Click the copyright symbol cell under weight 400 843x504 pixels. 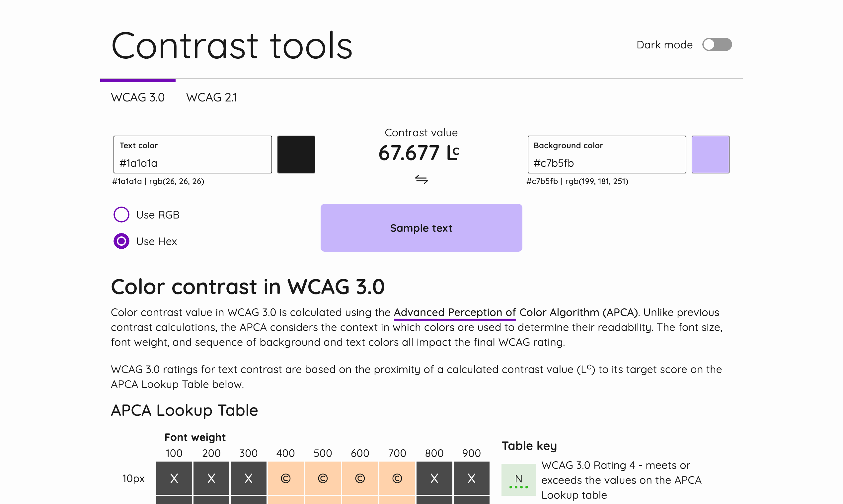[x=286, y=478]
